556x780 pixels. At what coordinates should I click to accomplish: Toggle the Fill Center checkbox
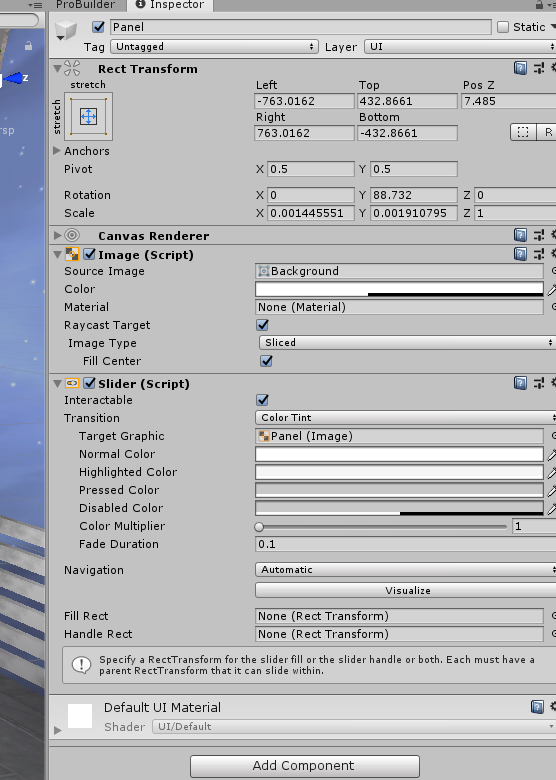(266, 361)
